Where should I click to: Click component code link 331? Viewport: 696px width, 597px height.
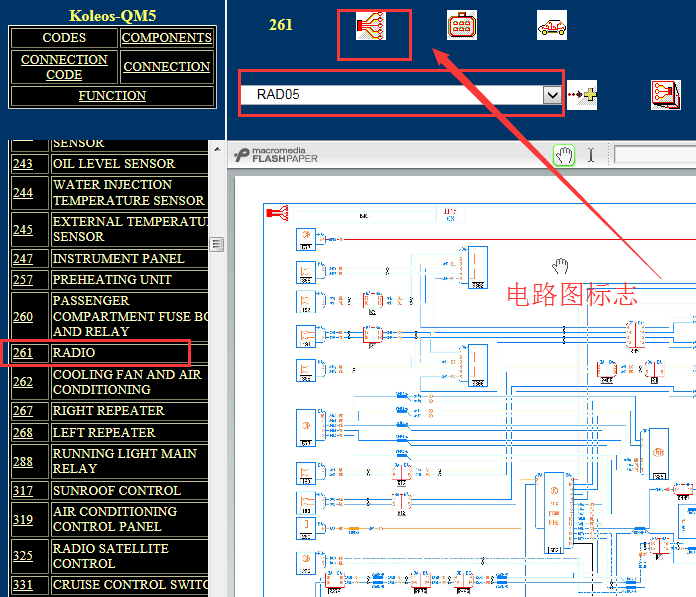[x=23, y=585]
